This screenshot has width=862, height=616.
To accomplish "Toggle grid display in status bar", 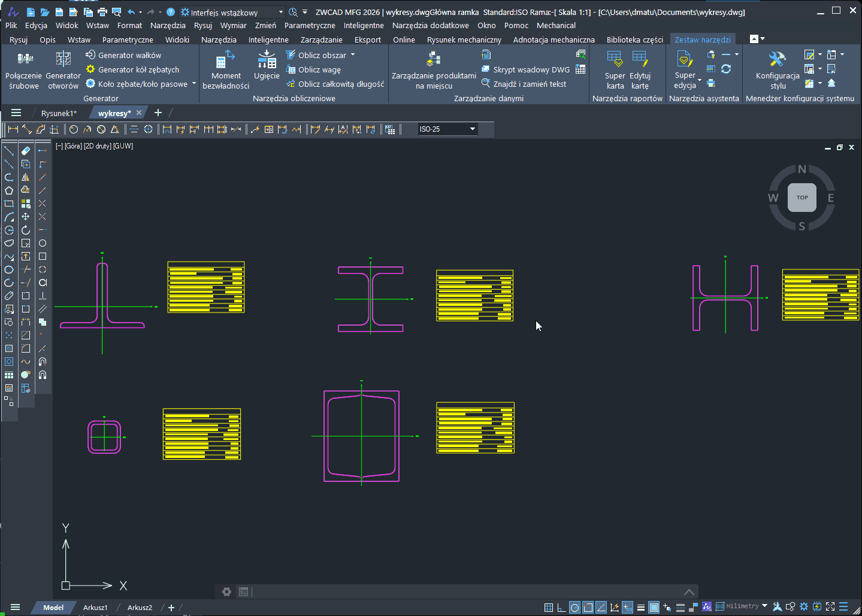I will [x=549, y=608].
